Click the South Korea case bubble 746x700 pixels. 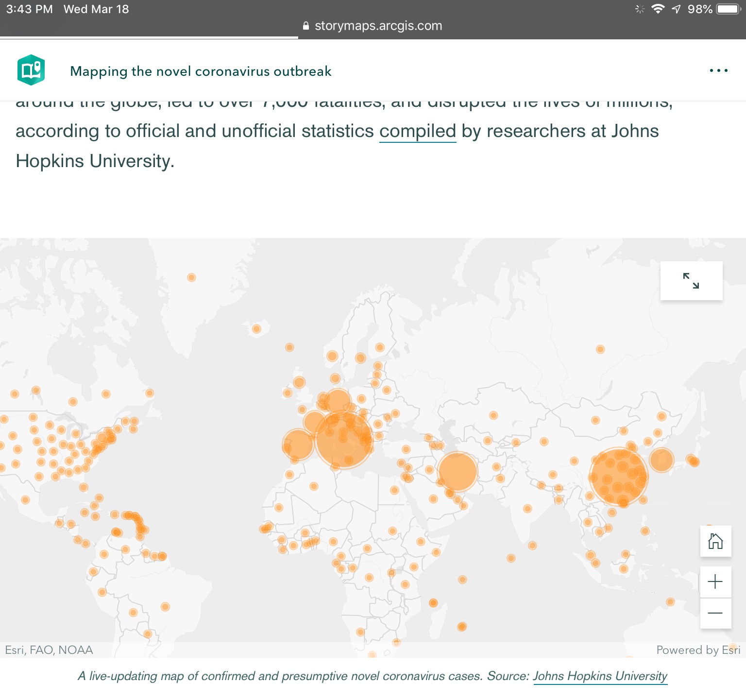pyautogui.click(x=661, y=460)
